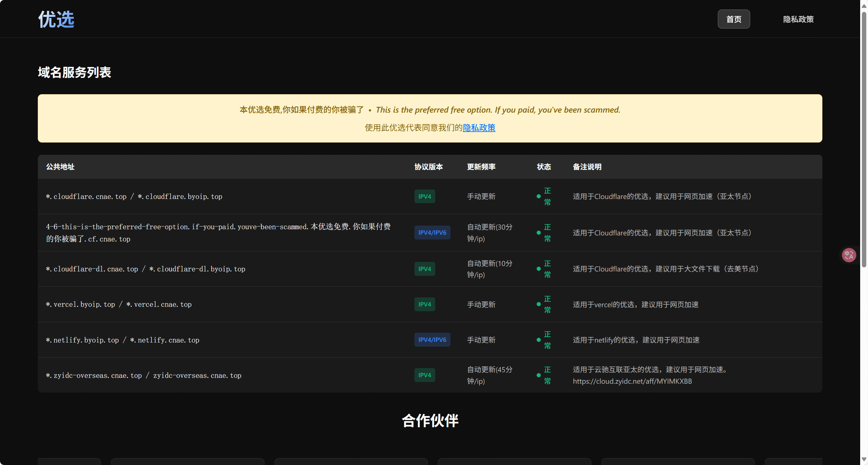Click the 优选 site logo
The height and width of the screenshot is (465, 868).
[x=56, y=19]
